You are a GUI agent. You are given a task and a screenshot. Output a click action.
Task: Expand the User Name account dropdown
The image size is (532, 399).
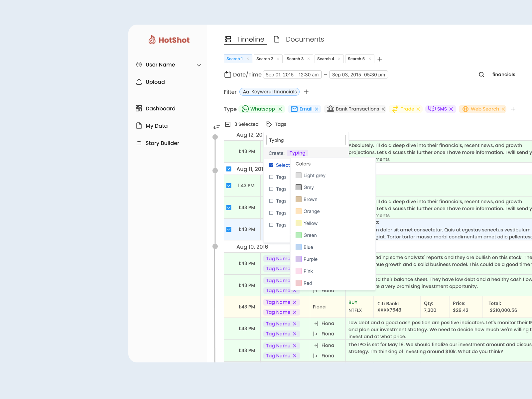coord(199,65)
